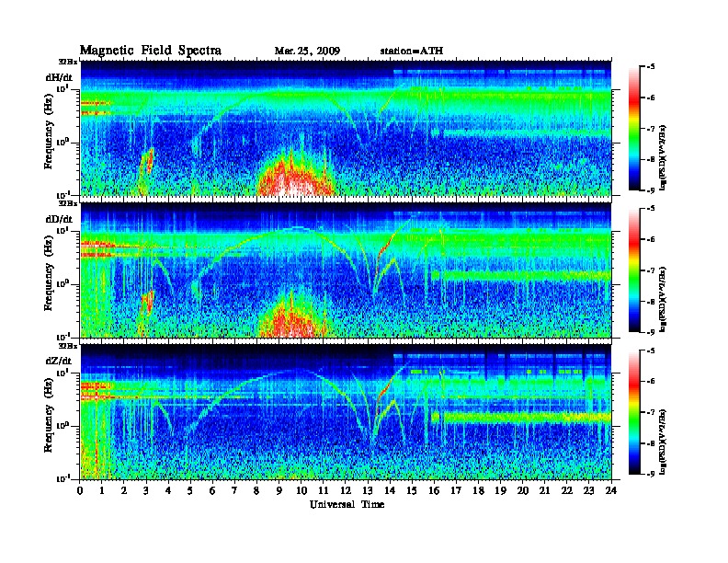Click hour tick label "22" on time axis
The image size is (728, 563).
point(567,491)
